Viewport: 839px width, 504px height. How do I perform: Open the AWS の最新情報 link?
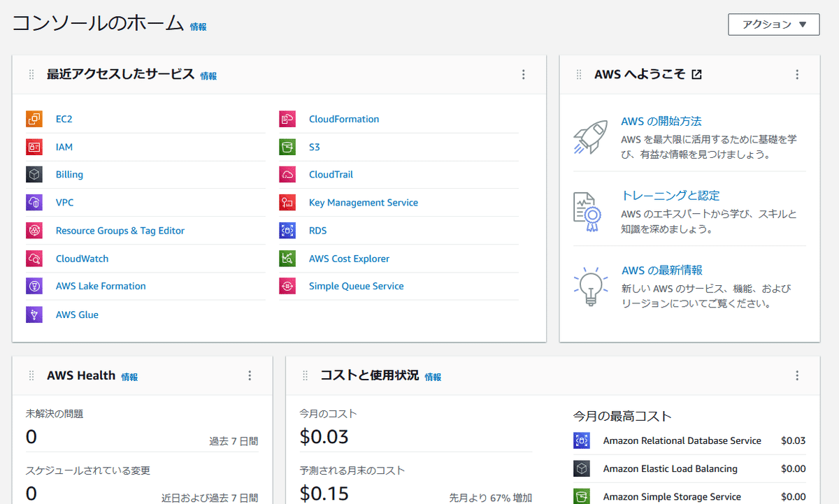tap(661, 270)
